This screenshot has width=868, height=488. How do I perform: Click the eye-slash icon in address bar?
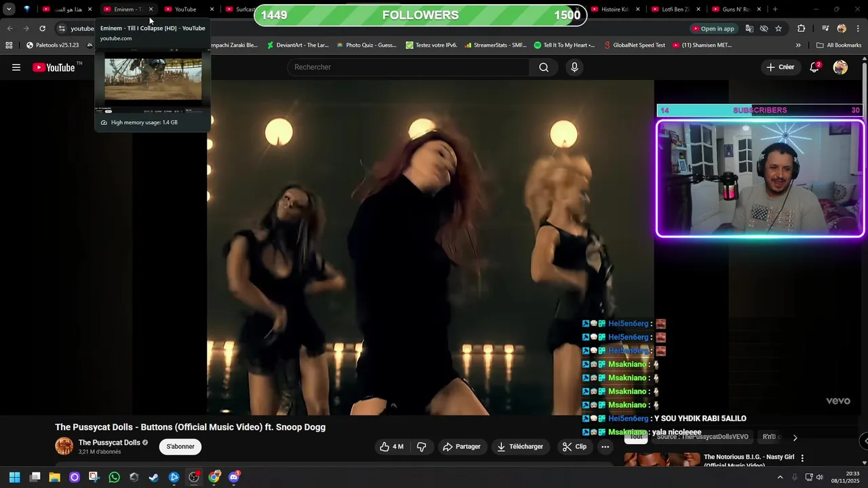coord(764,28)
